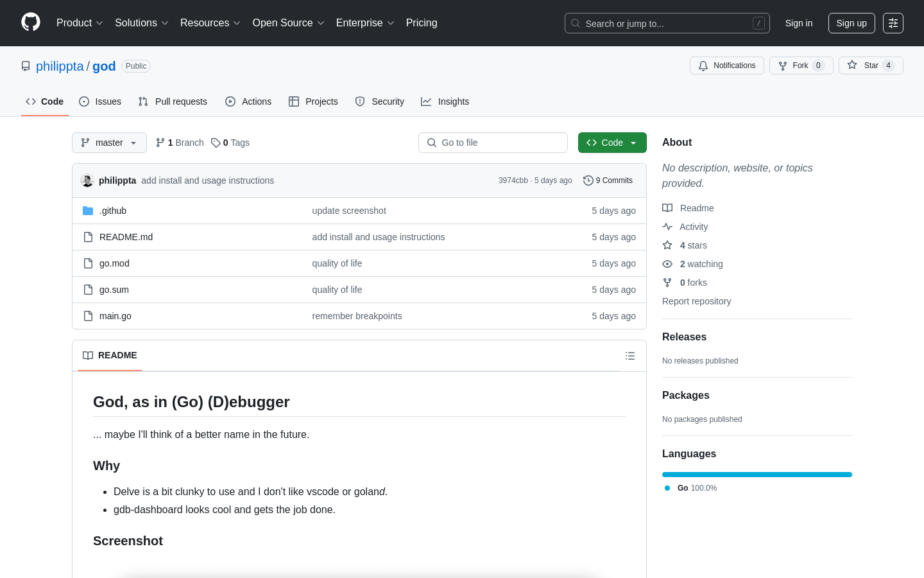Image resolution: width=924 pixels, height=578 pixels.
Task: Open the Pricing link
Action: pyautogui.click(x=422, y=23)
